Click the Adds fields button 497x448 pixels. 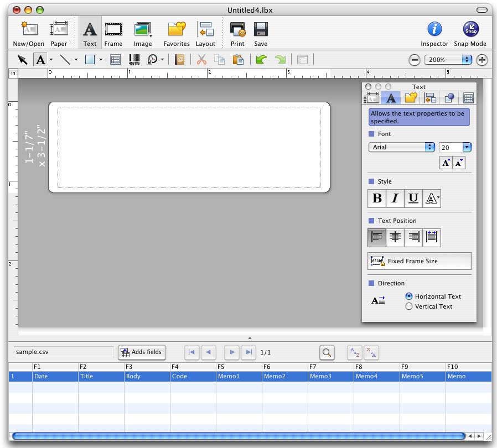[142, 352]
